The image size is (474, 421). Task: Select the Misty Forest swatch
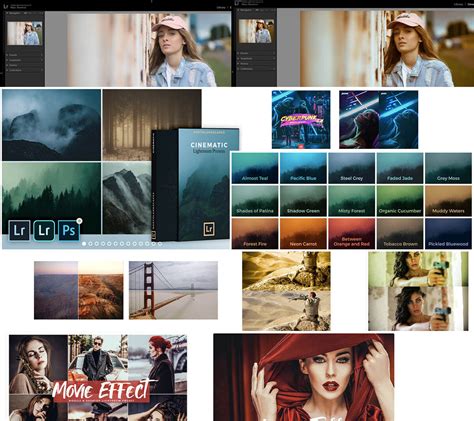[x=352, y=201]
